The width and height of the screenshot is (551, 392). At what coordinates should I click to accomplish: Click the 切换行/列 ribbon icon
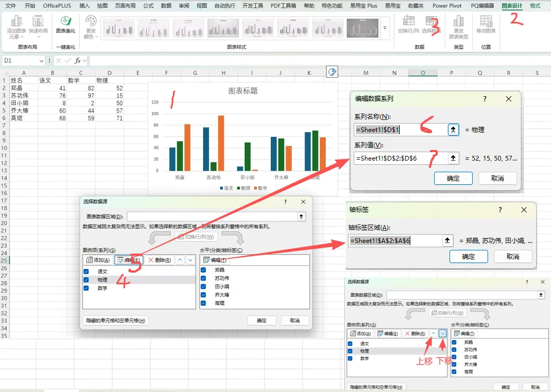tap(408, 24)
